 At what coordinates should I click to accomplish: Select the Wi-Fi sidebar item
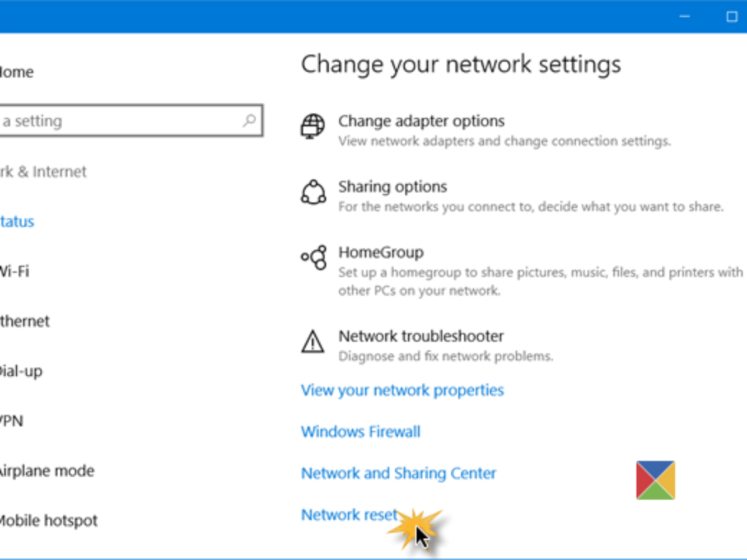coord(14,271)
